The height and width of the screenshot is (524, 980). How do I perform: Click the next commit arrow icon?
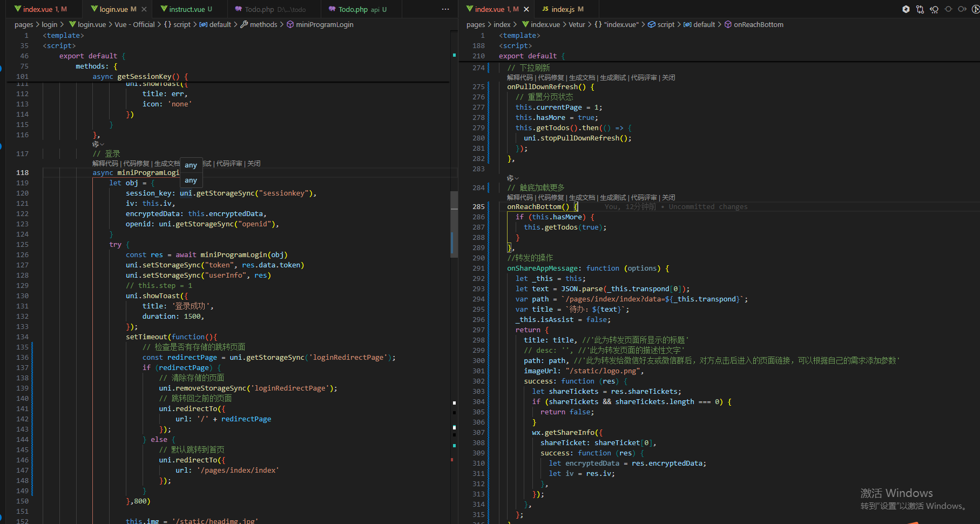[x=962, y=9]
